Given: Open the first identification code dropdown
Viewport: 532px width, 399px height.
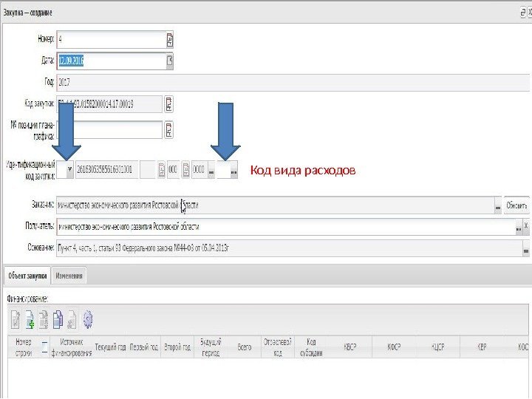Looking at the screenshot, I should tap(69, 169).
